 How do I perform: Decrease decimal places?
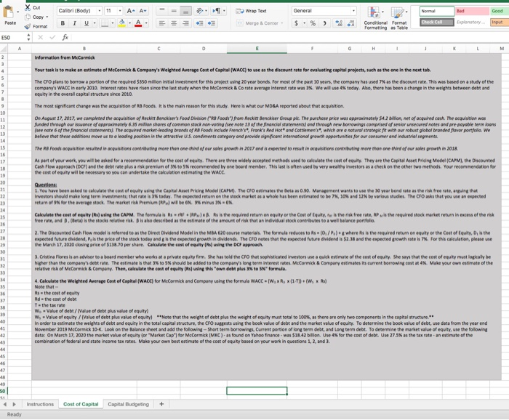(350, 23)
